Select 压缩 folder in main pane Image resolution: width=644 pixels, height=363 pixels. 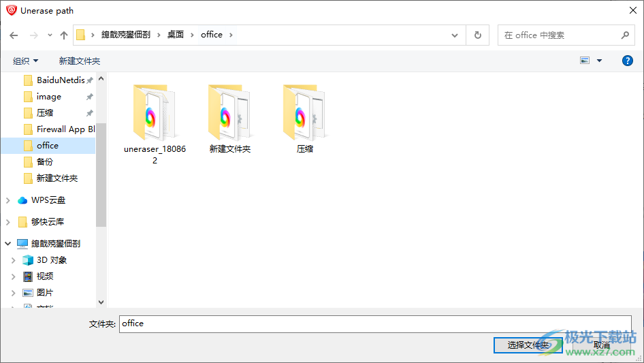305,119
